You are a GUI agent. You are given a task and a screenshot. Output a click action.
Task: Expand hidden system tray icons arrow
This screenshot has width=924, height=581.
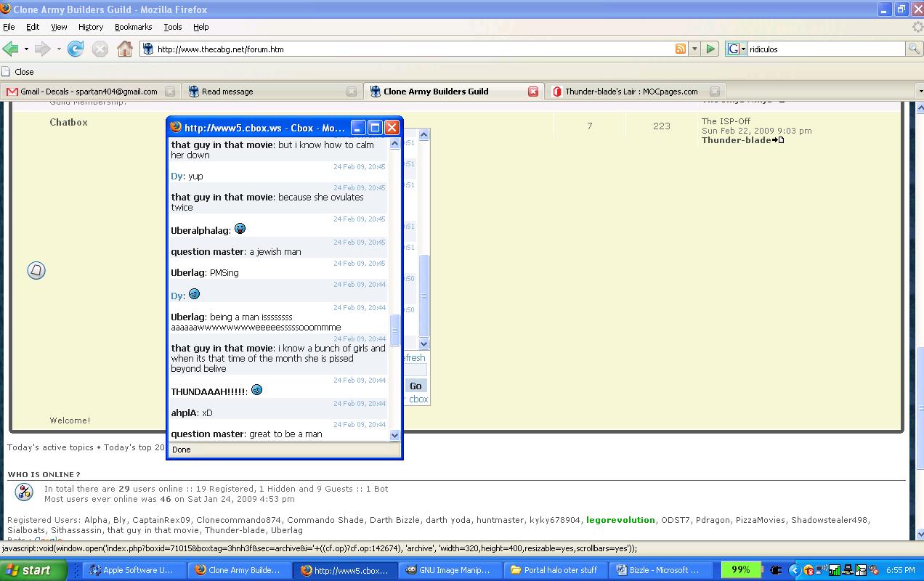[x=795, y=570]
